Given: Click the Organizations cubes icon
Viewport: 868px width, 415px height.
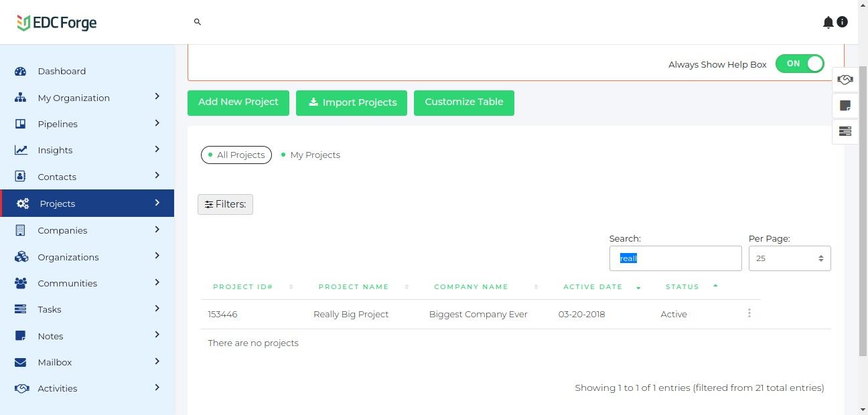Looking at the screenshot, I should pyautogui.click(x=21, y=257).
